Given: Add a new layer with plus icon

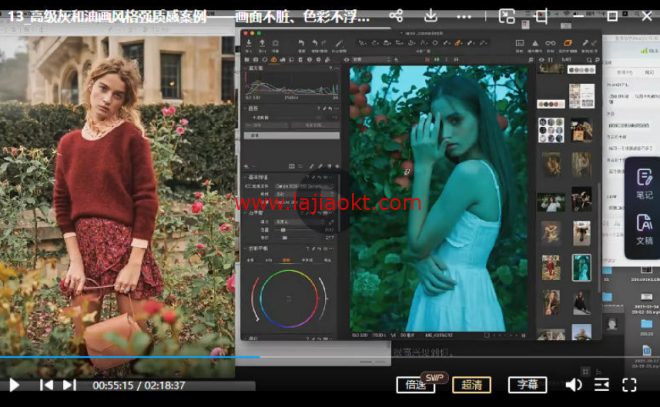Looking at the screenshot, I should pyautogui.click(x=396, y=60).
